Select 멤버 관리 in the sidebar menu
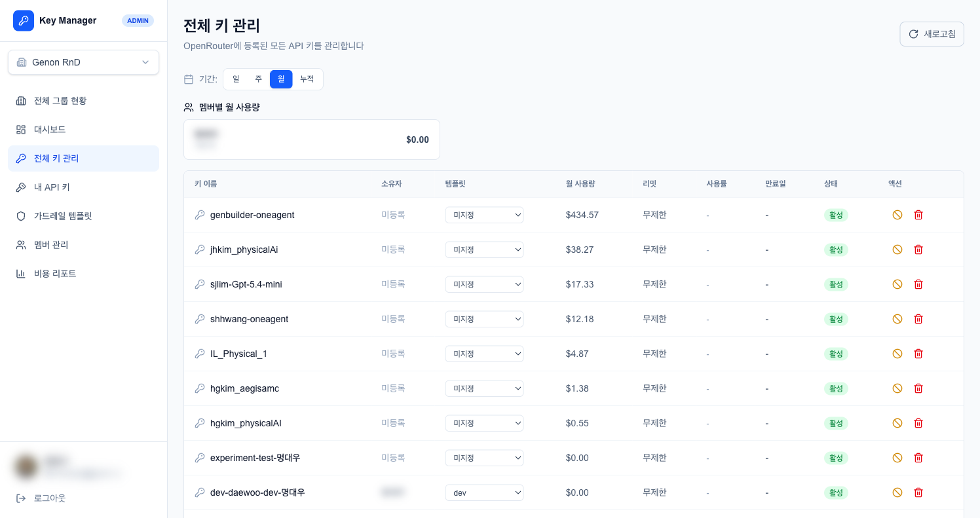Screen dimensions: 980x518 (20, 244)
